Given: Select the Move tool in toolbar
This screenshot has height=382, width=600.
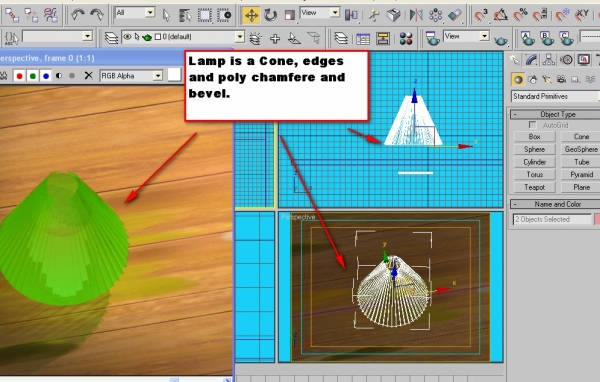Looking at the screenshot, I should click(x=251, y=15).
